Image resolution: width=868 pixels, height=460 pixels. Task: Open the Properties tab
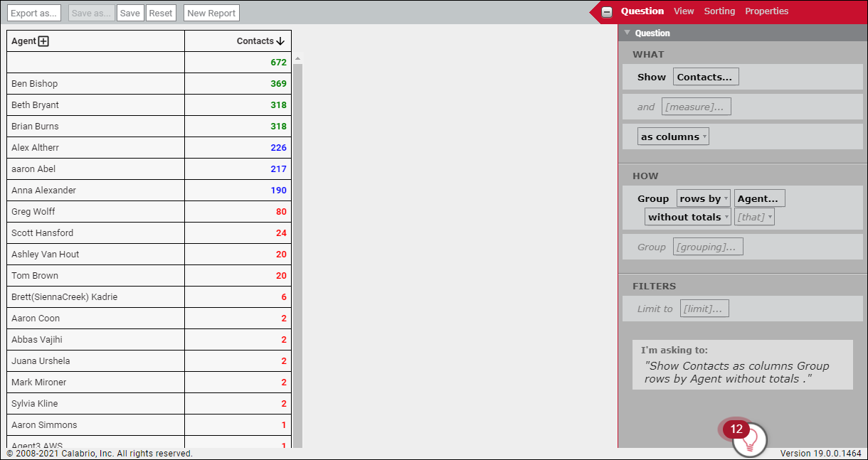(766, 11)
